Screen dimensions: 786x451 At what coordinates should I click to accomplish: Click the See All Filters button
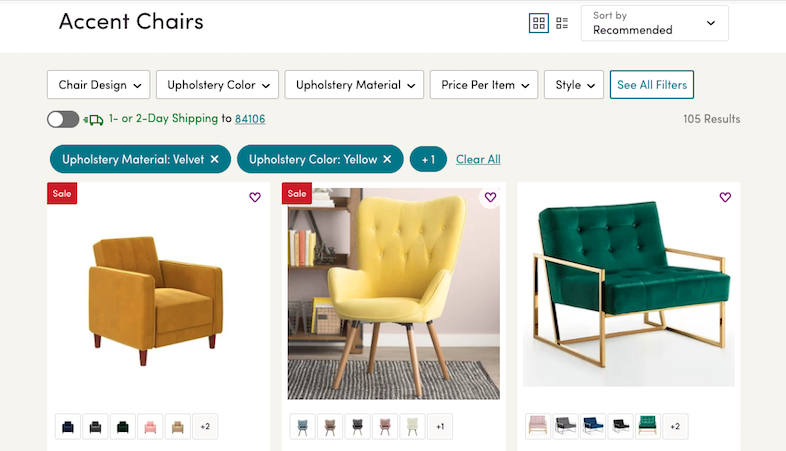point(651,85)
